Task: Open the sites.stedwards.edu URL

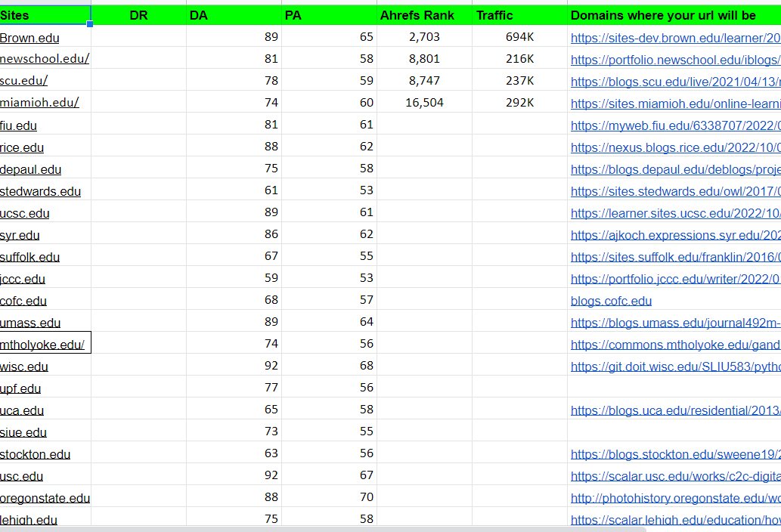Action: [x=675, y=191]
